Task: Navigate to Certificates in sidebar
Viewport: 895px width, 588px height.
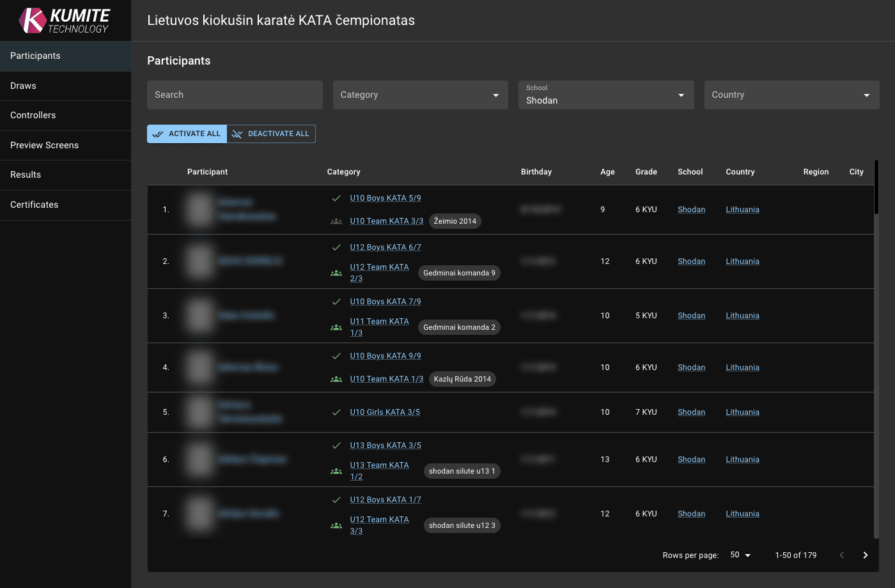Action: (65, 205)
